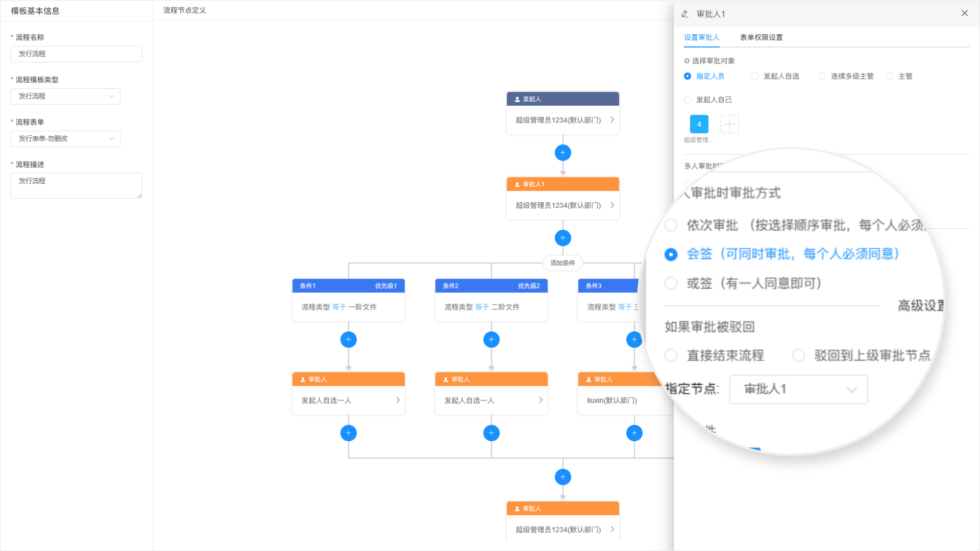Click the 流程名称 input field containing 发行流程
Image resolution: width=980 pixels, height=551 pixels.
coord(76,54)
